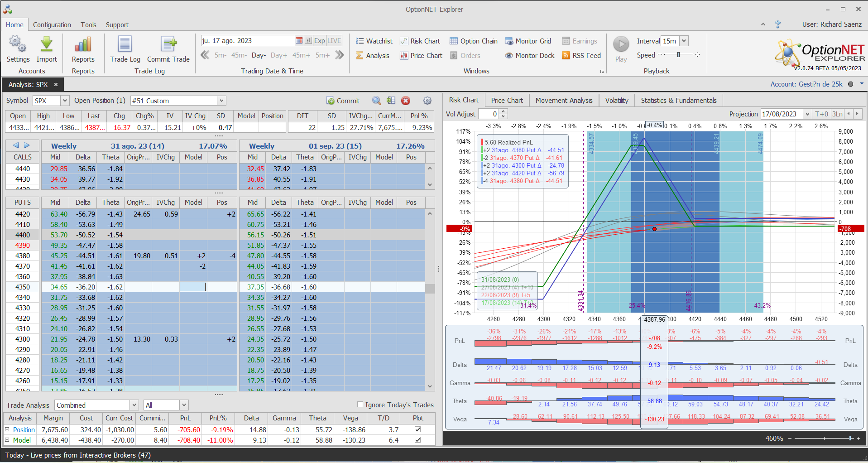Viewport: 868px width, 463px height.
Task: Open the RSS Feed window
Action: [x=581, y=56]
